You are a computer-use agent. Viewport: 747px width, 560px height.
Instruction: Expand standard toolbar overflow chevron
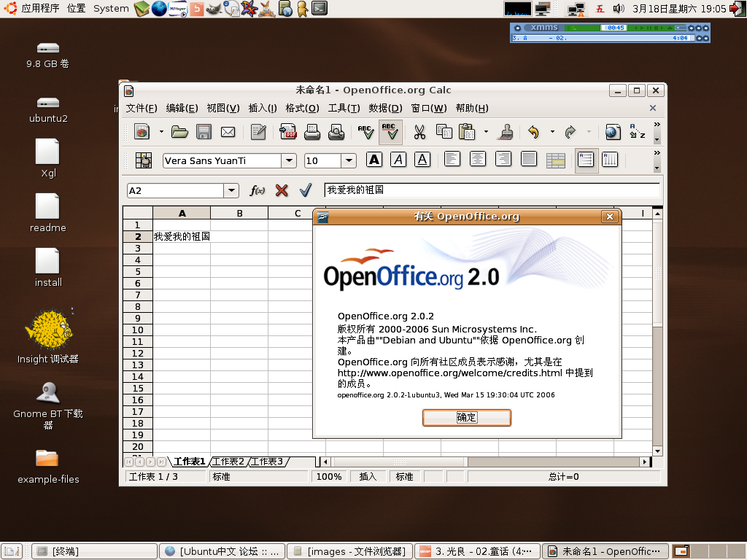click(657, 125)
